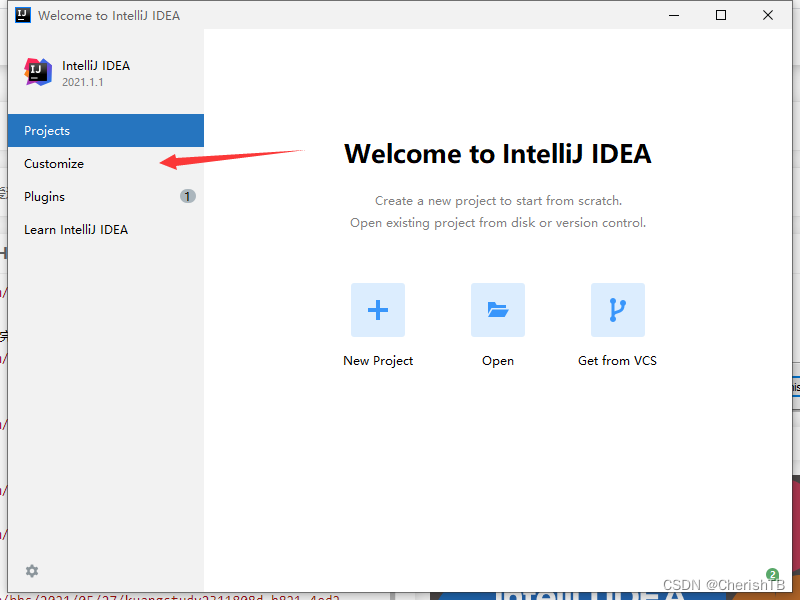
Task: Click the New Project plus icon
Action: click(x=378, y=310)
